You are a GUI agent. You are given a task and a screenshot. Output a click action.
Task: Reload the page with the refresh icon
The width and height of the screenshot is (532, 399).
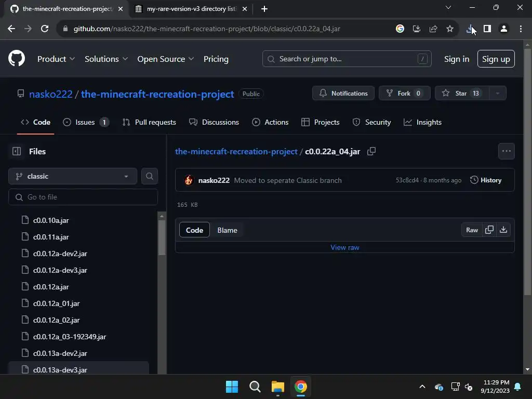coord(45,29)
